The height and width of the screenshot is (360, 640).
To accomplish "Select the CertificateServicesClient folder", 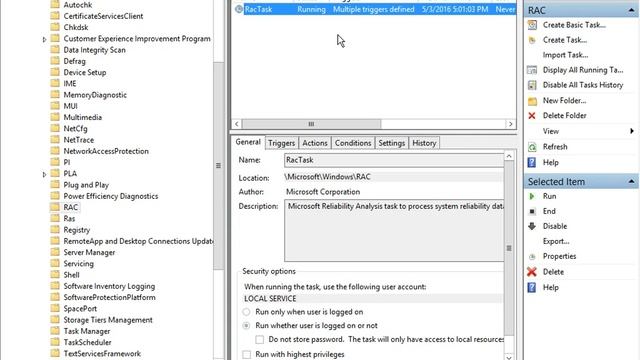I will 103,16.
